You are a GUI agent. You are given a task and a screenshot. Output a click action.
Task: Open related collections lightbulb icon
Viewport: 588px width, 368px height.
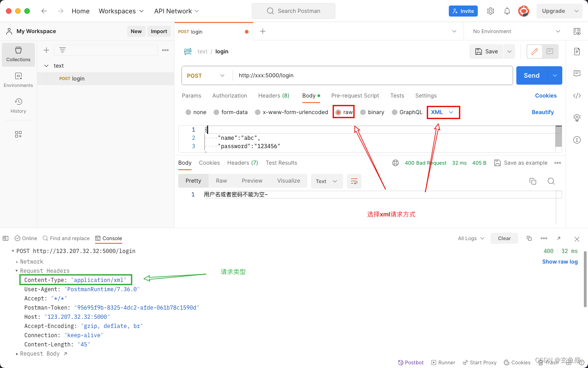[x=577, y=118]
